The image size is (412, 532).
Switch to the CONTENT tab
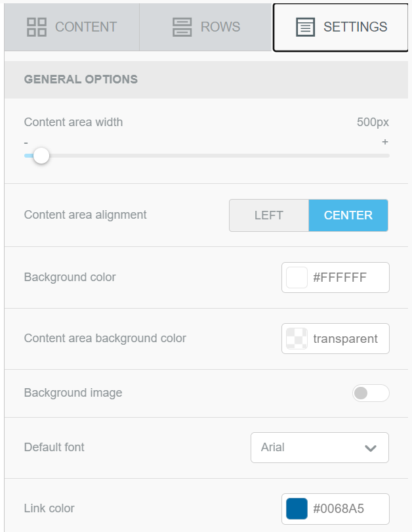72,27
